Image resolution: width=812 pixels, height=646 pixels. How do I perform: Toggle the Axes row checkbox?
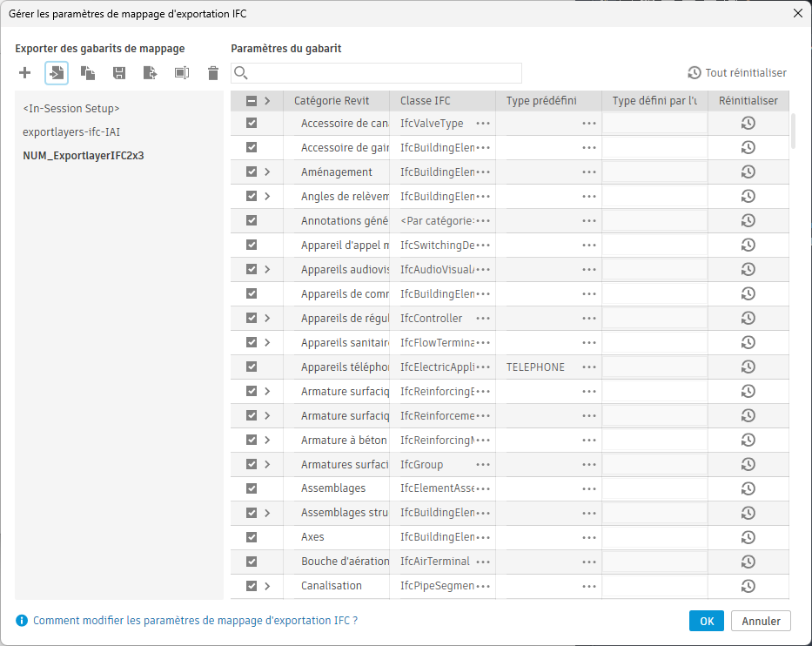tap(252, 537)
